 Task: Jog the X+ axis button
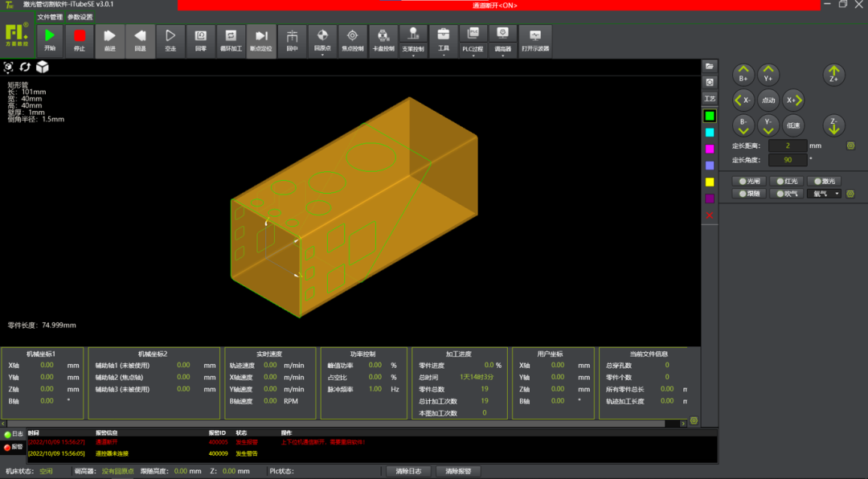[x=793, y=100]
